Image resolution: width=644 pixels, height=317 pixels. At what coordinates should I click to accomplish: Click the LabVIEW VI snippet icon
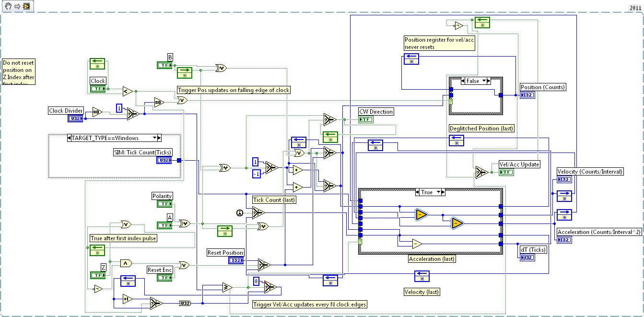[x=26, y=6]
